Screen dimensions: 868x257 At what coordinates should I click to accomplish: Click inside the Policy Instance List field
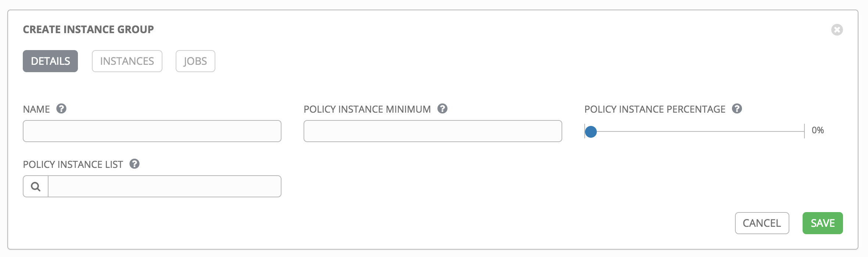pyautogui.click(x=165, y=186)
